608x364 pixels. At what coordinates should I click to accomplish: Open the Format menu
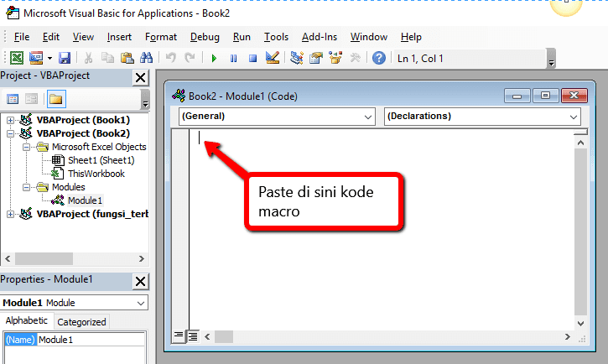coord(160,37)
